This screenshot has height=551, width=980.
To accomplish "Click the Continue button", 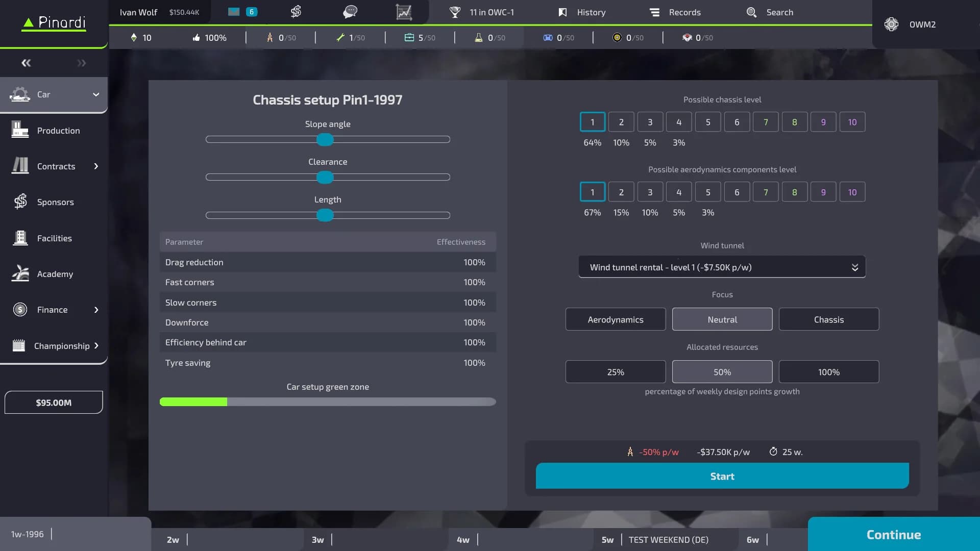I will tap(894, 534).
